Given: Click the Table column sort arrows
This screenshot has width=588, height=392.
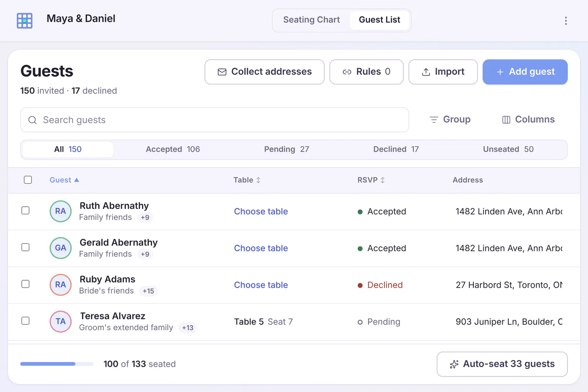Looking at the screenshot, I should coord(258,180).
